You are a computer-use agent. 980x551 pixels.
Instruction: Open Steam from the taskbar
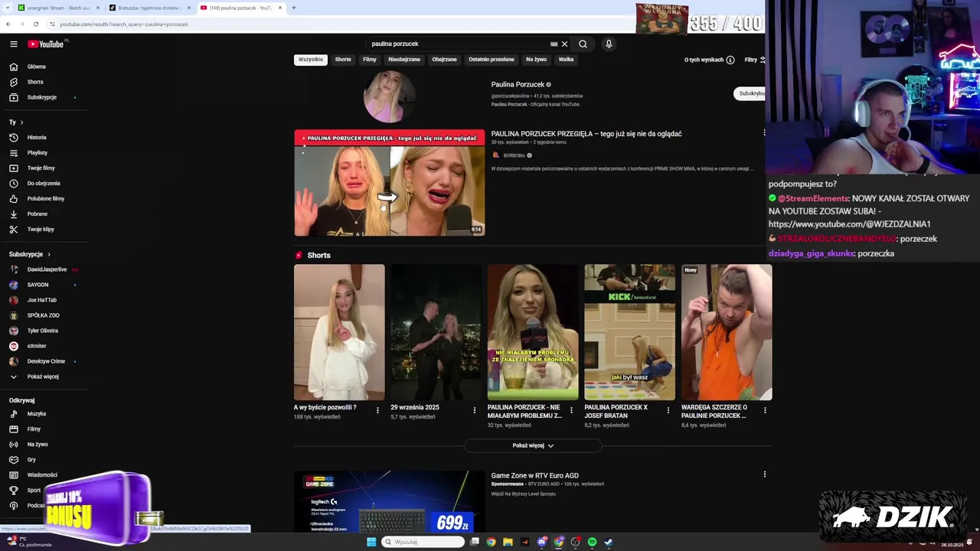tap(609, 542)
